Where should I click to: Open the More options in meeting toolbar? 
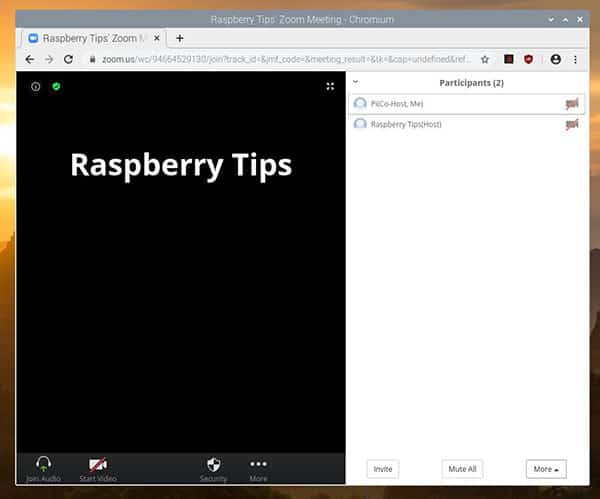pyautogui.click(x=258, y=464)
